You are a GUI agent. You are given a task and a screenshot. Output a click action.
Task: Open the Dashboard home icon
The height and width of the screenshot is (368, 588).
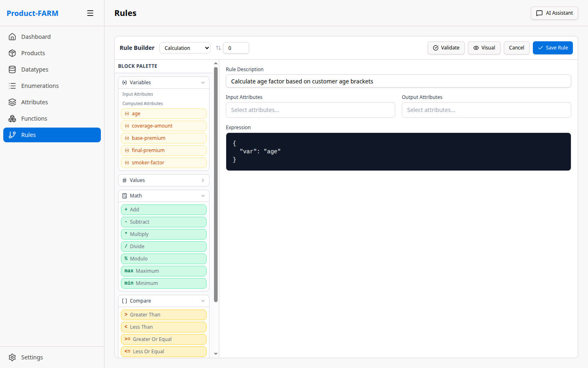13,36
